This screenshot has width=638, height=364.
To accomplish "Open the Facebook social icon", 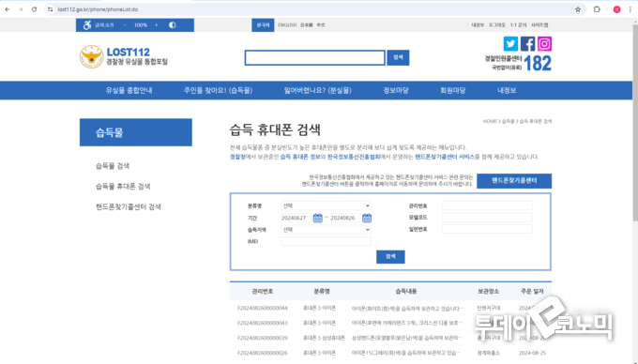I will click(x=527, y=43).
